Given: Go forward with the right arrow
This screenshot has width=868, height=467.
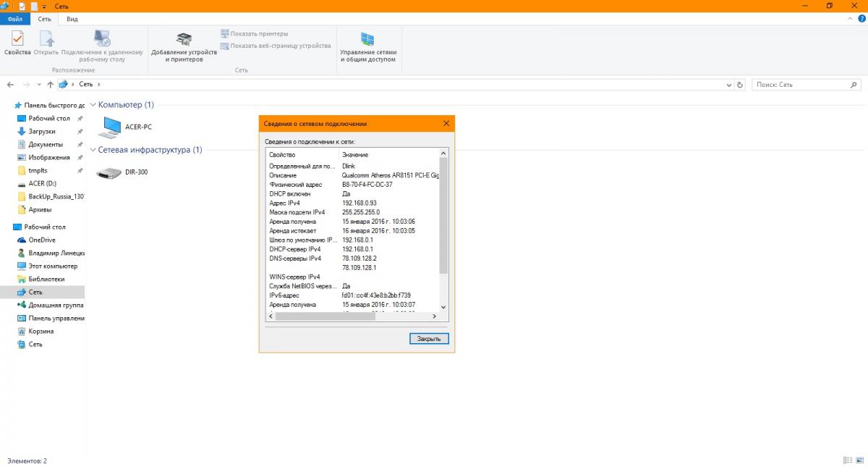Looking at the screenshot, I should [27, 85].
